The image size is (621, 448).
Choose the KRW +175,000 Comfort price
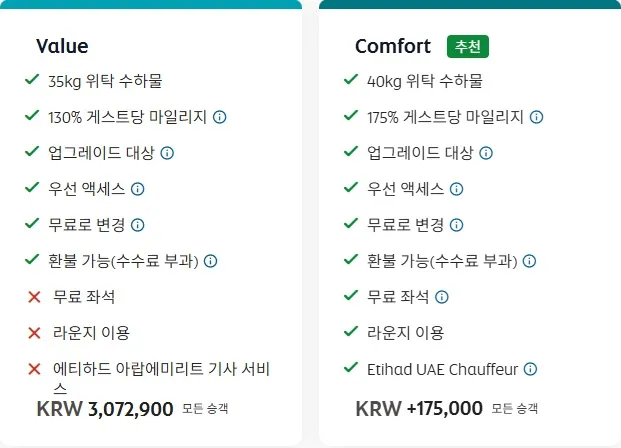[x=419, y=408]
